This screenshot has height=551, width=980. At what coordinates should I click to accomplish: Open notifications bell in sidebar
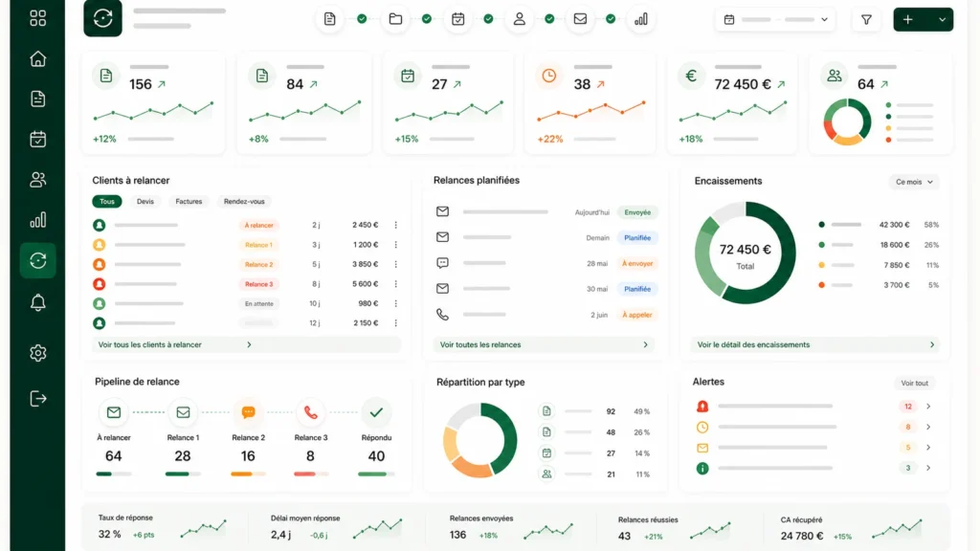[x=37, y=302]
